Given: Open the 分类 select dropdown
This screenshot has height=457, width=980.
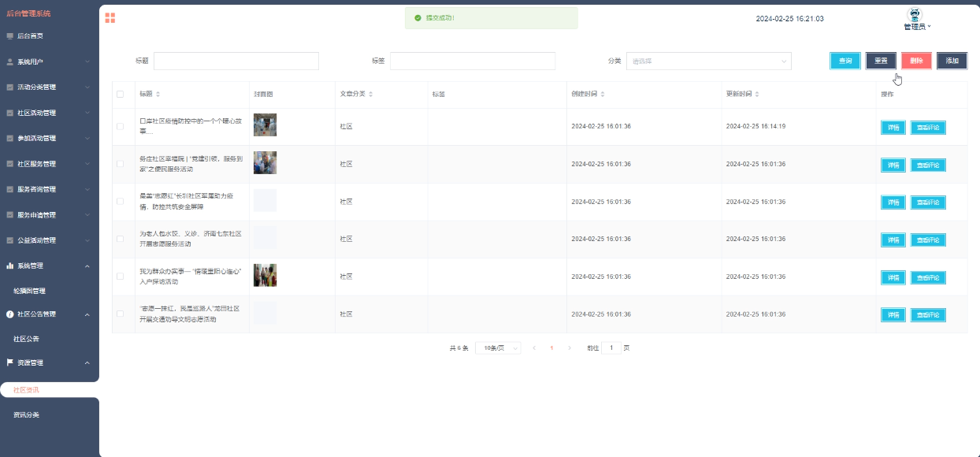Looking at the screenshot, I should point(708,61).
